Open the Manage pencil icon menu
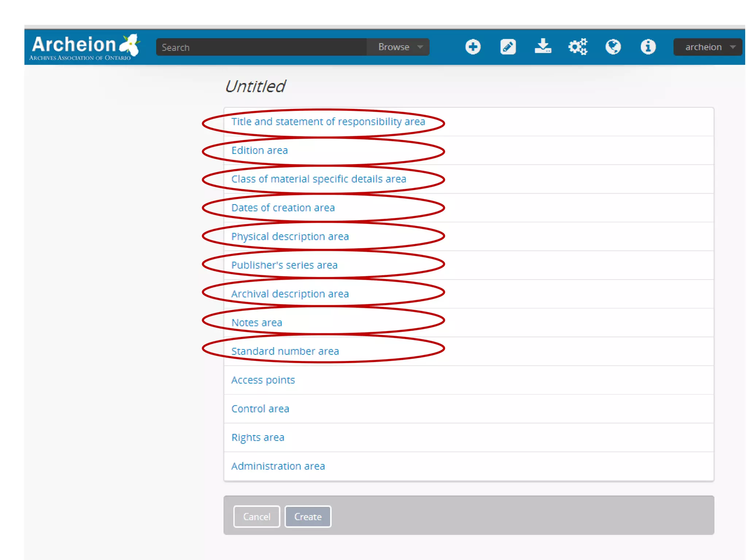 point(508,47)
